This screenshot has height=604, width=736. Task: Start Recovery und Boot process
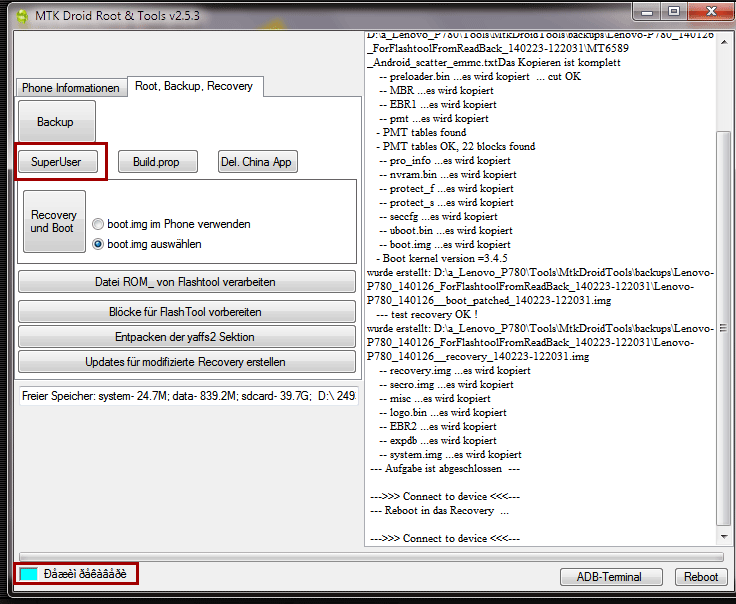(x=54, y=222)
